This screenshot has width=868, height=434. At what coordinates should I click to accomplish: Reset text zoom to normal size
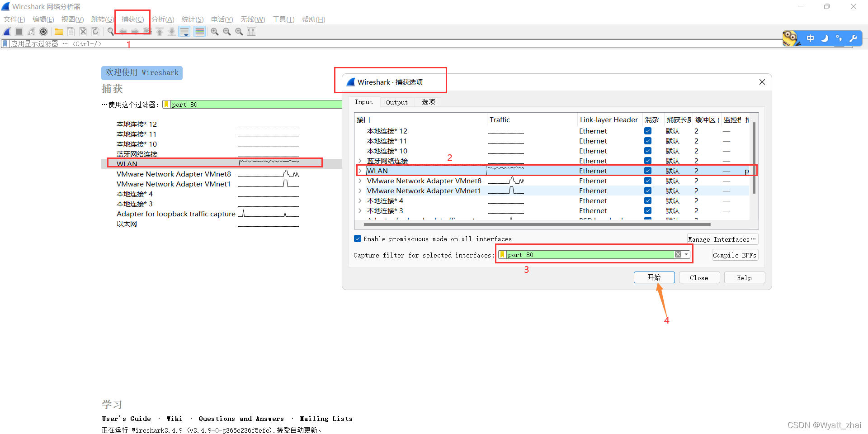tap(239, 32)
